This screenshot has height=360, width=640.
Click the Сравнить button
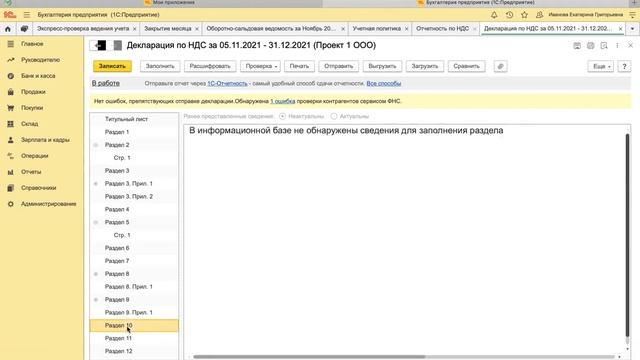coord(466,66)
